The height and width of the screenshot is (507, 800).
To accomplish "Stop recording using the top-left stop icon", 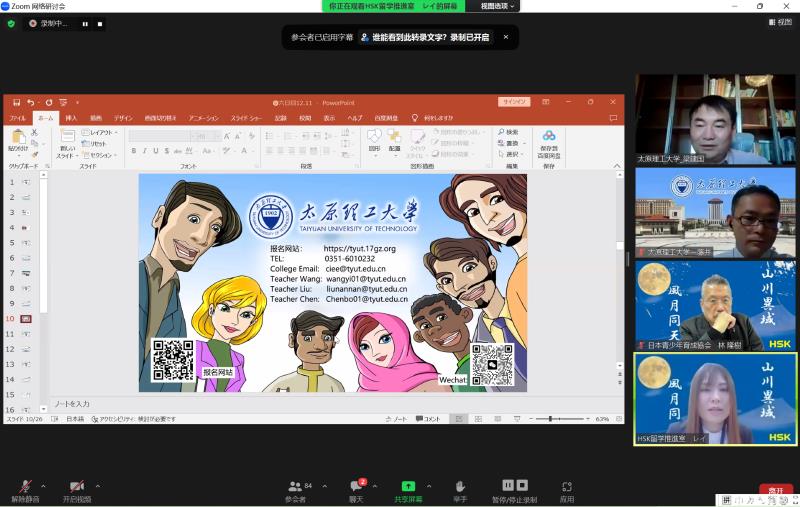I will pyautogui.click(x=100, y=23).
